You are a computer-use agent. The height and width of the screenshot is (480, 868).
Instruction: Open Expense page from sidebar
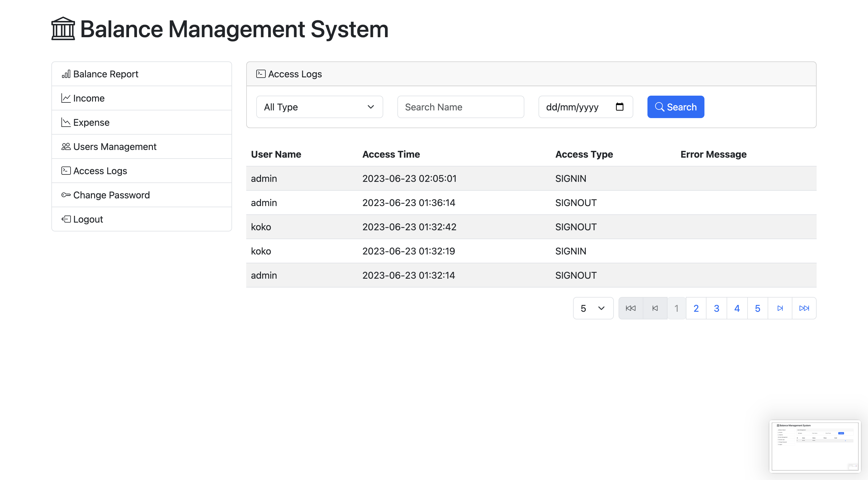141,122
